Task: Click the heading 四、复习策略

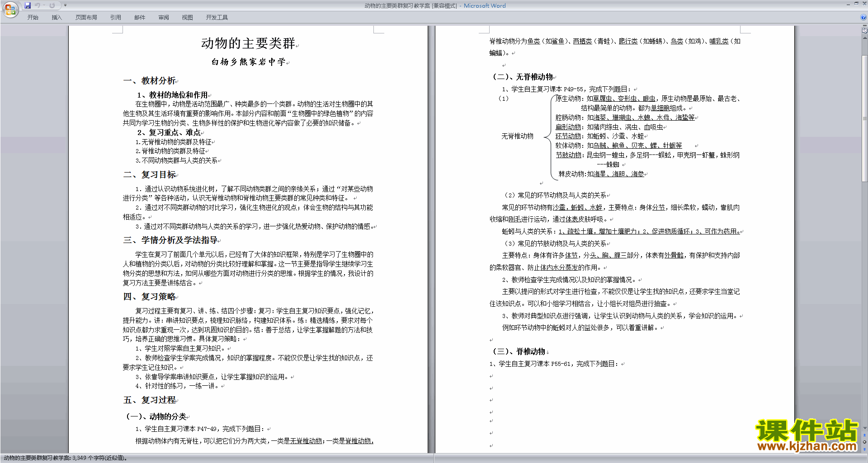Action: 150,297
